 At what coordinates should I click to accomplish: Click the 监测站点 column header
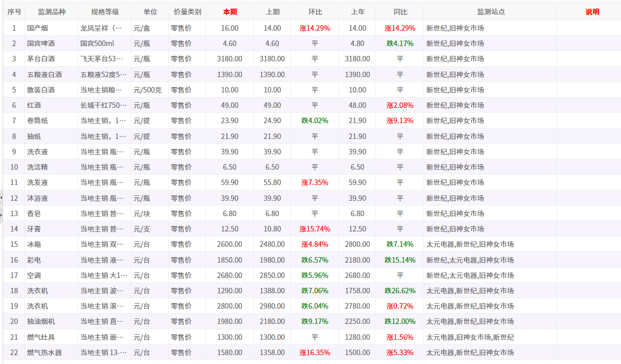490,12
